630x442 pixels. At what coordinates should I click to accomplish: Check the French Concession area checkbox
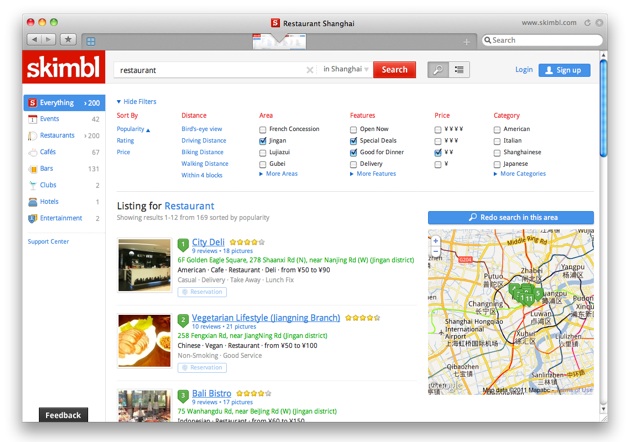point(262,129)
